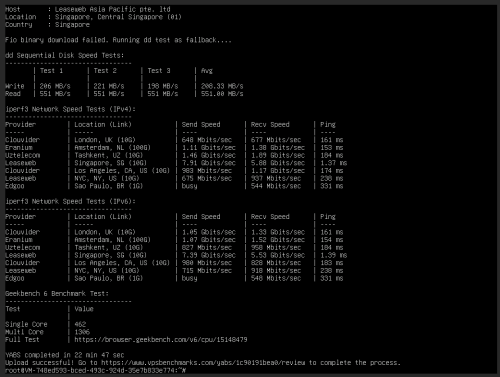This screenshot has height=377, width=500.
Task: Click the '174 ms' ping value
Action: click(332, 171)
